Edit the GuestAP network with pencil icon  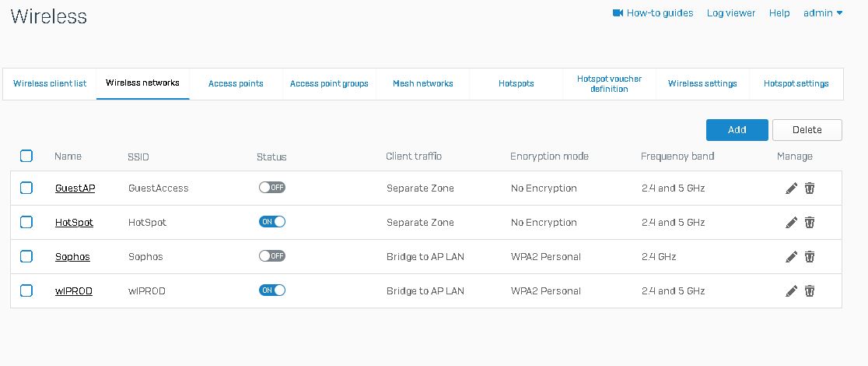coord(791,188)
